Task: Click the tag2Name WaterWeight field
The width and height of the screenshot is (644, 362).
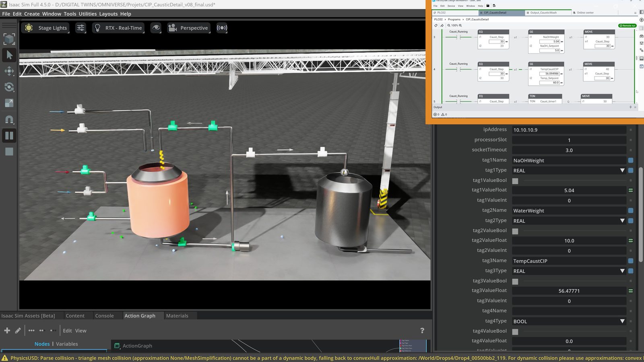Action: click(x=569, y=211)
